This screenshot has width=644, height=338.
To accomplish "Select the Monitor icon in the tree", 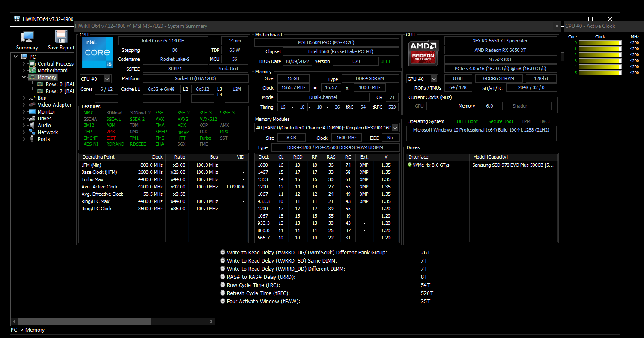I will (x=32, y=111).
